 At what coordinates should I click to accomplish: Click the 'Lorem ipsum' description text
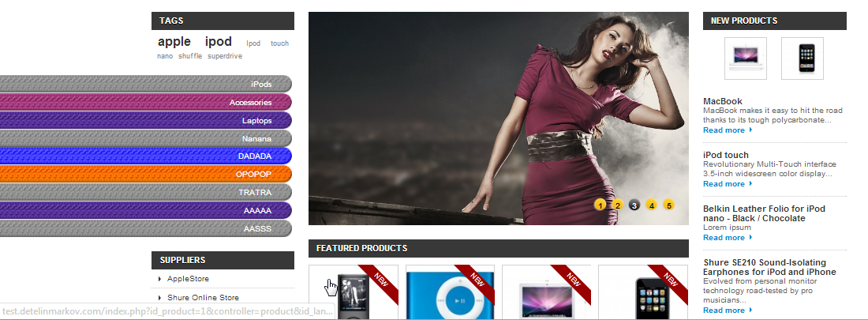pyautogui.click(x=727, y=228)
